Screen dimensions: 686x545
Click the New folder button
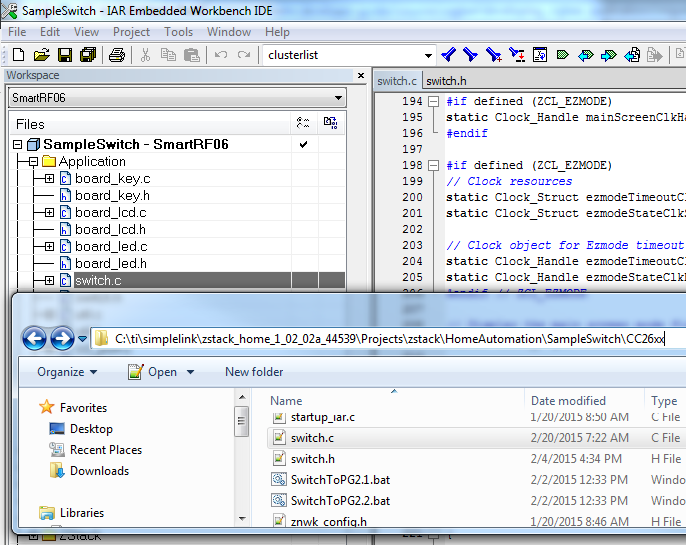pyautogui.click(x=254, y=372)
